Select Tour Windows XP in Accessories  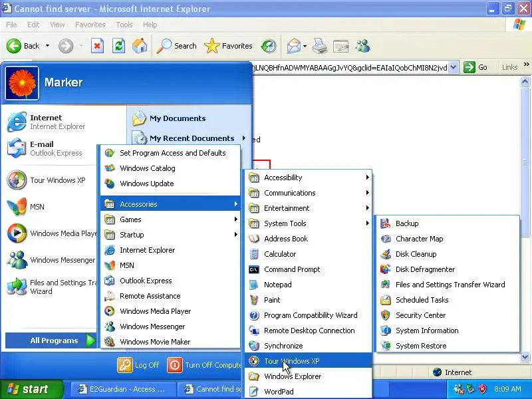pos(309,360)
